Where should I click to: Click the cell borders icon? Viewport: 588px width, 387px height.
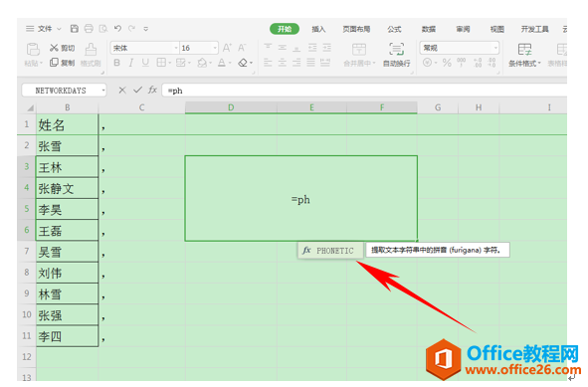tap(161, 63)
